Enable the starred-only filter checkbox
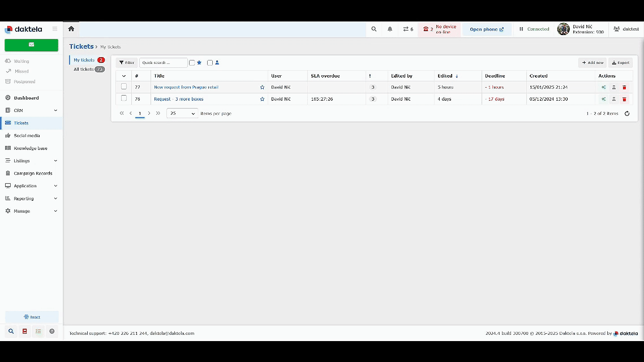 click(x=192, y=63)
